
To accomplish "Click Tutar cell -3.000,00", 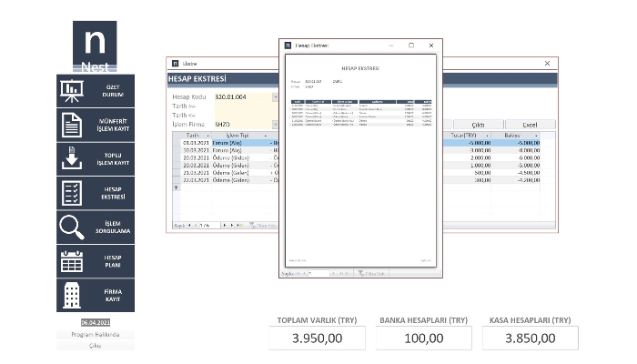I will [x=467, y=150].
